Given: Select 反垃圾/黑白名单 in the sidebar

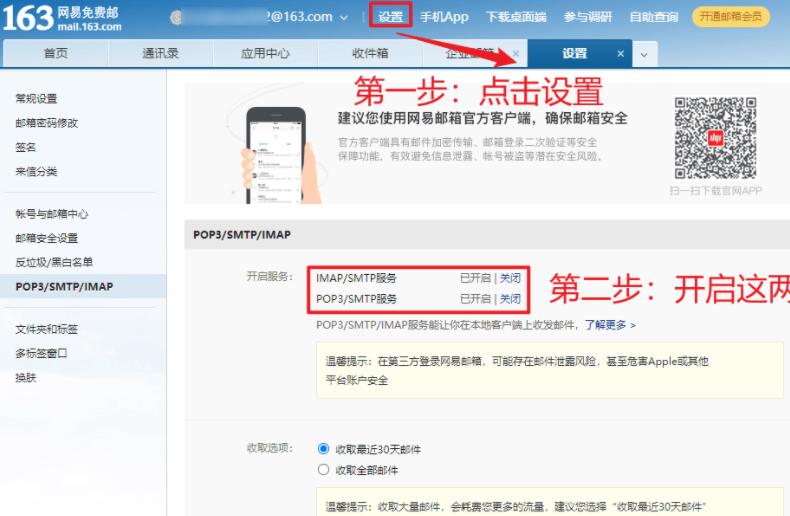Looking at the screenshot, I should click(x=54, y=263).
